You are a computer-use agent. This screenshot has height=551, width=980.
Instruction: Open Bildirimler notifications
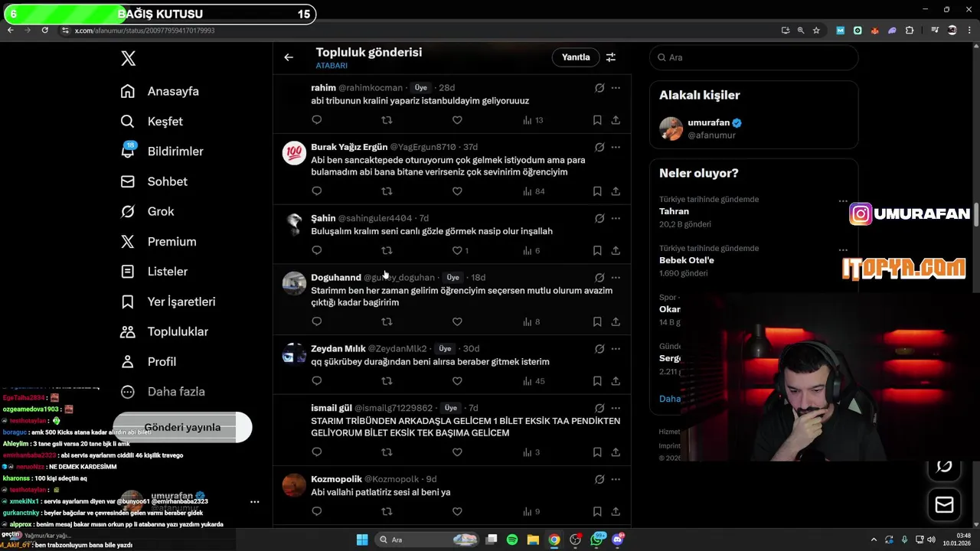[162, 151]
